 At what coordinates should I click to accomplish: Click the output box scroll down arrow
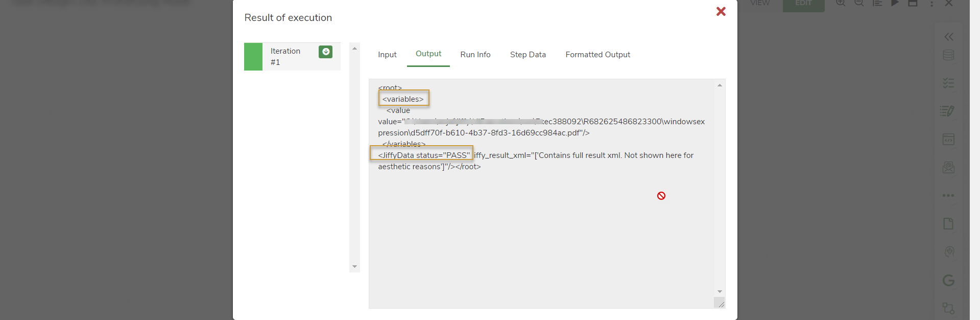click(x=720, y=291)
